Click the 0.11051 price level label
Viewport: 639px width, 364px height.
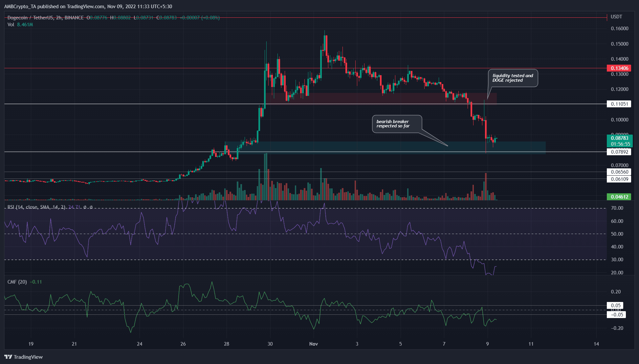(x=619, y=104)
